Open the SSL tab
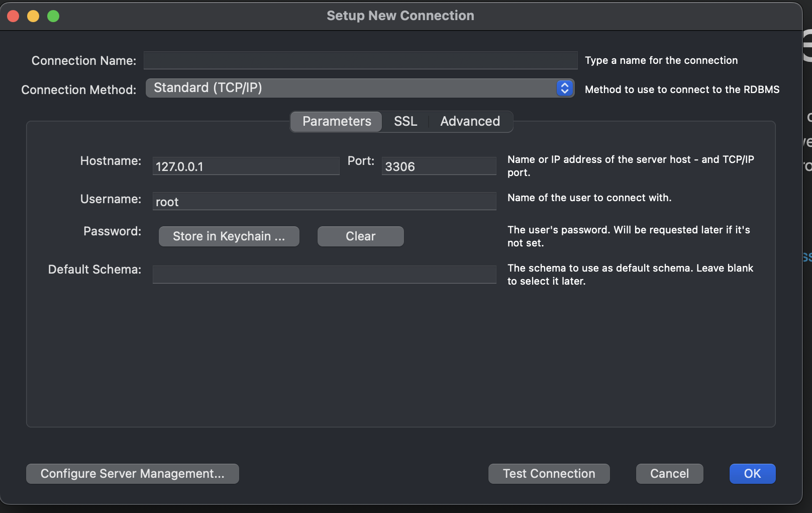The width and height of the screenshot is (812, 513). [x=405, y=121]
